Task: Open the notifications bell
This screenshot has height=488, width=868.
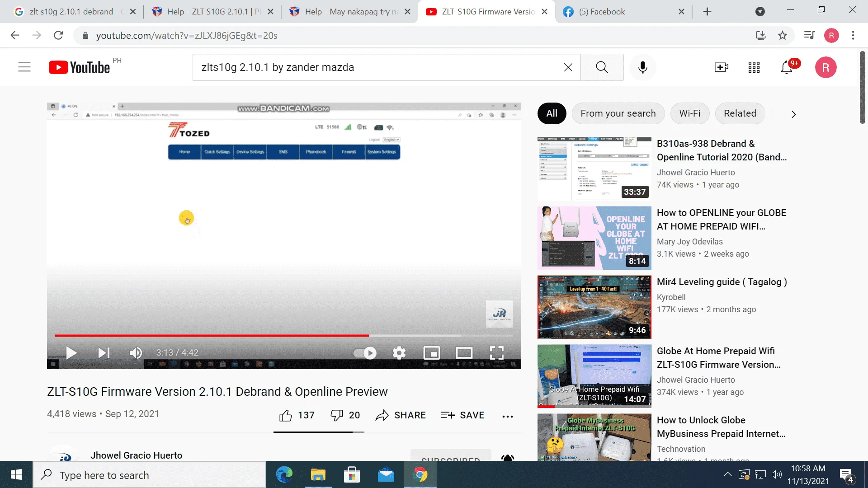Action: pos(787,67)
